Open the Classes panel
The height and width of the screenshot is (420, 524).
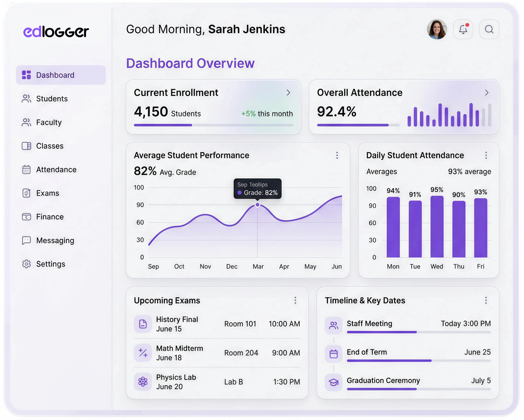point(50,146)
